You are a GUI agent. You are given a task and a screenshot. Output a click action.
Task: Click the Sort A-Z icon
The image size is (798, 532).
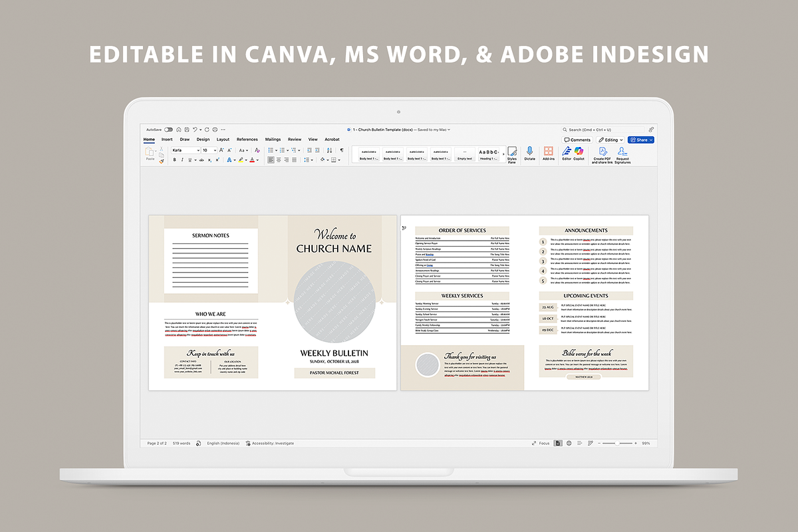[x=329, y=150]
